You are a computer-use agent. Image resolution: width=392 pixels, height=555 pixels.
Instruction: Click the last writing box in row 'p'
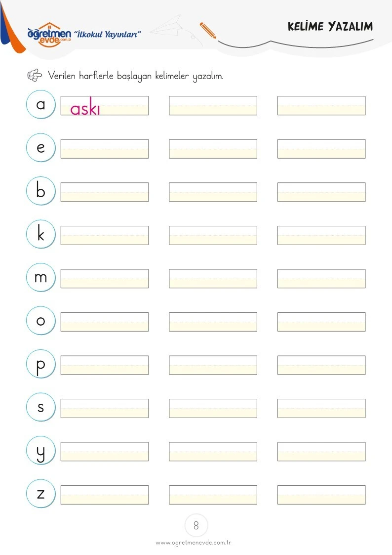[322, 365]
